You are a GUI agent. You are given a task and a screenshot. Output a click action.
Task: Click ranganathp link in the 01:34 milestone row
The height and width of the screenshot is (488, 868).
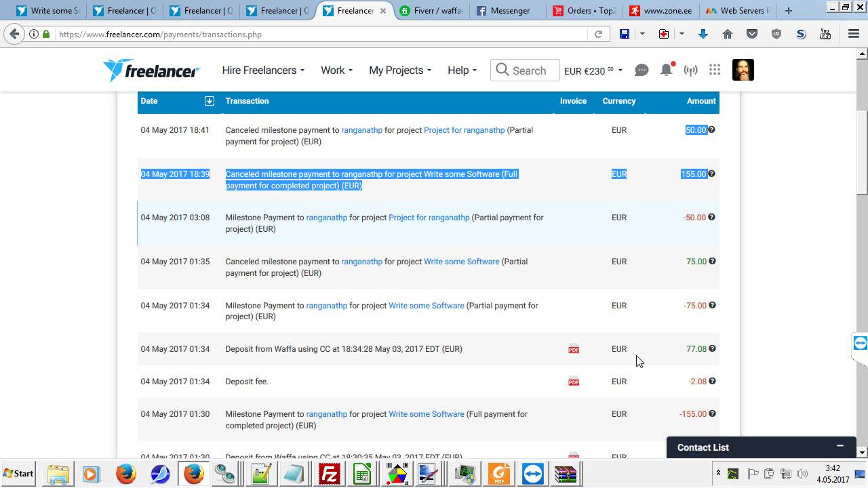327,306
